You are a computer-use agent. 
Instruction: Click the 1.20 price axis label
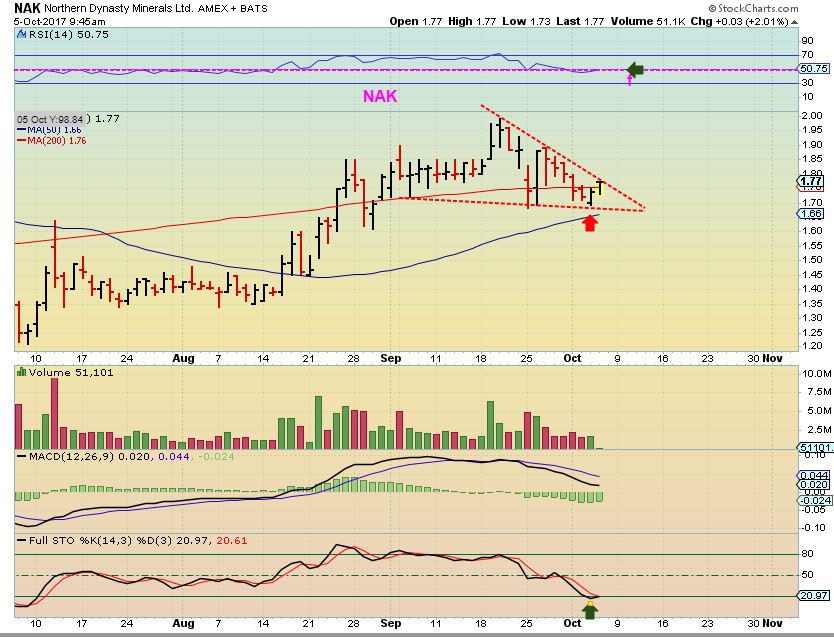[812, 346]
